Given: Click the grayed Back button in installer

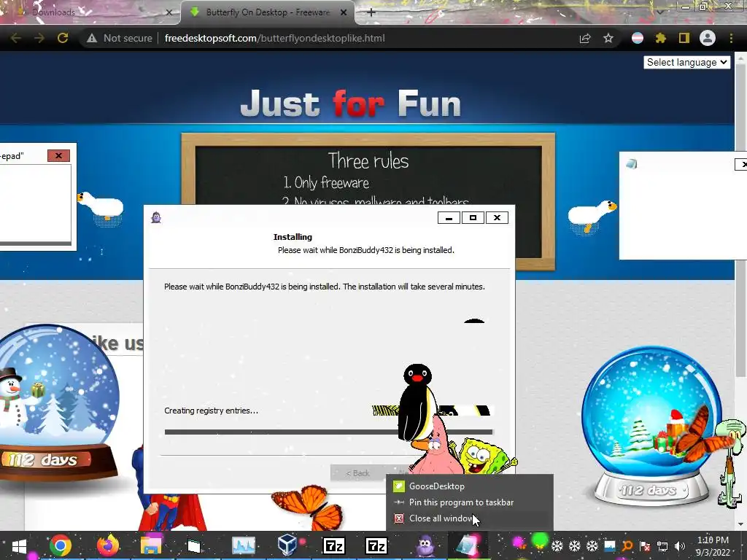Looking at the screenshot, I should 357,472.
